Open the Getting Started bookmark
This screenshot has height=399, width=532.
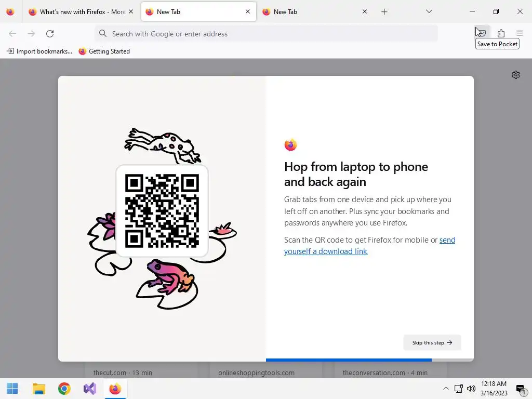[x=104, y=51]
